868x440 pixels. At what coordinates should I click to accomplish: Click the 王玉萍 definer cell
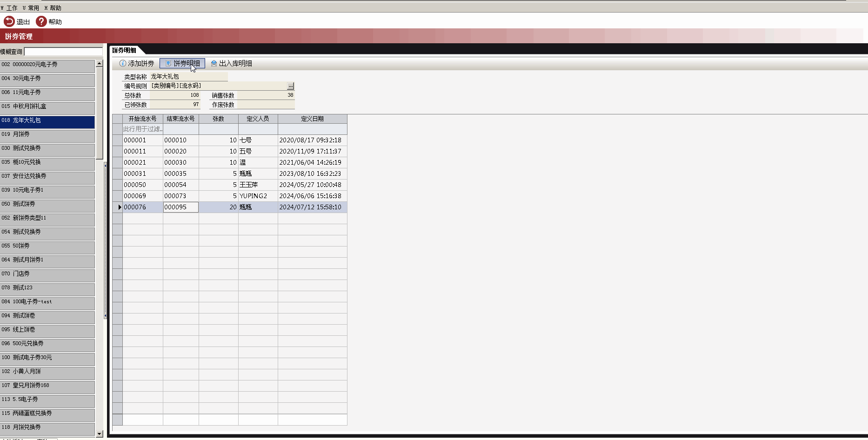(x=258, y=185)
